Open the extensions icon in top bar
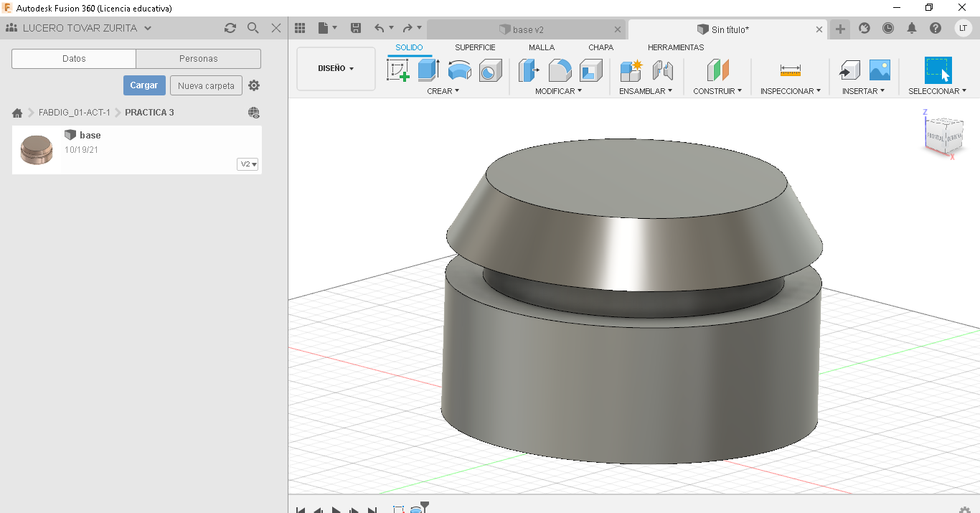980x513 pixels. pos(864,28)
